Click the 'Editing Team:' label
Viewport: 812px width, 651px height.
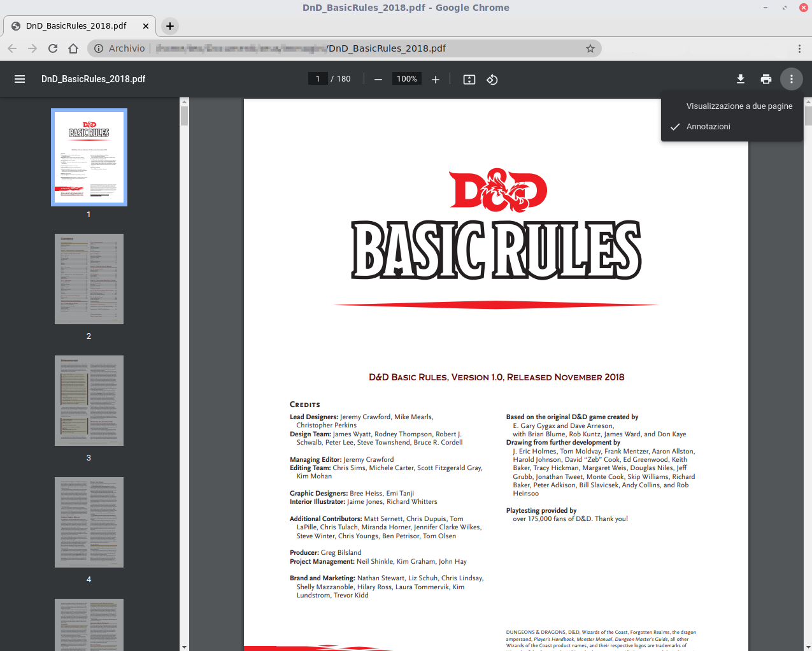click(310, 468)
